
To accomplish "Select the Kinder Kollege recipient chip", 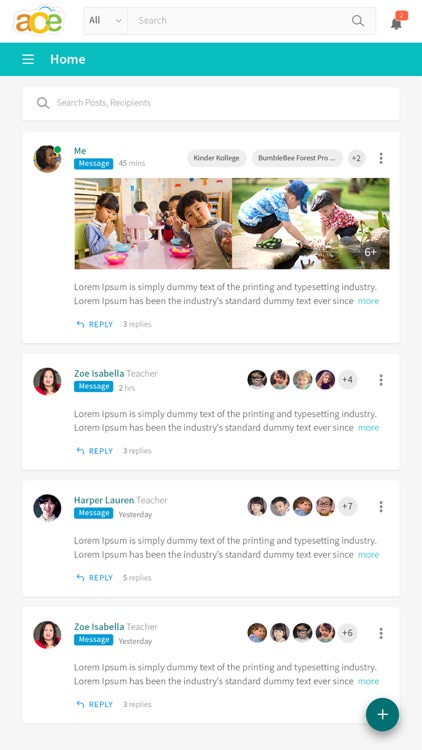I will click(x=217, y=158).
